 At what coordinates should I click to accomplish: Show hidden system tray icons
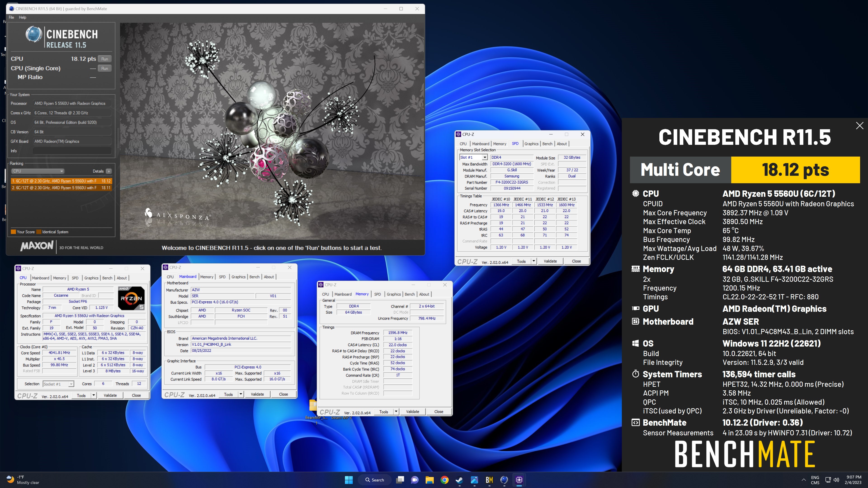coord(804,480)
